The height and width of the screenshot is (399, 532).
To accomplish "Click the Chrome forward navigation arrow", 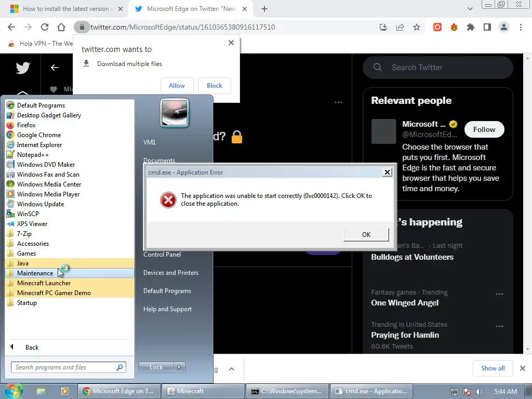I will tap(28, 27).
